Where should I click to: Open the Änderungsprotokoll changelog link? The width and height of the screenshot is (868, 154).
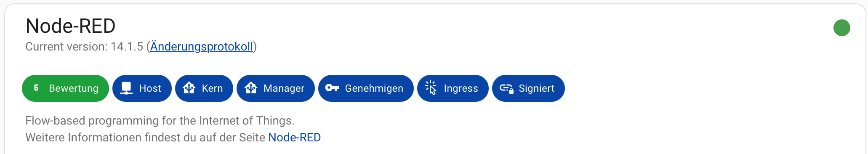pyautogui.click(x=202, y=46)
